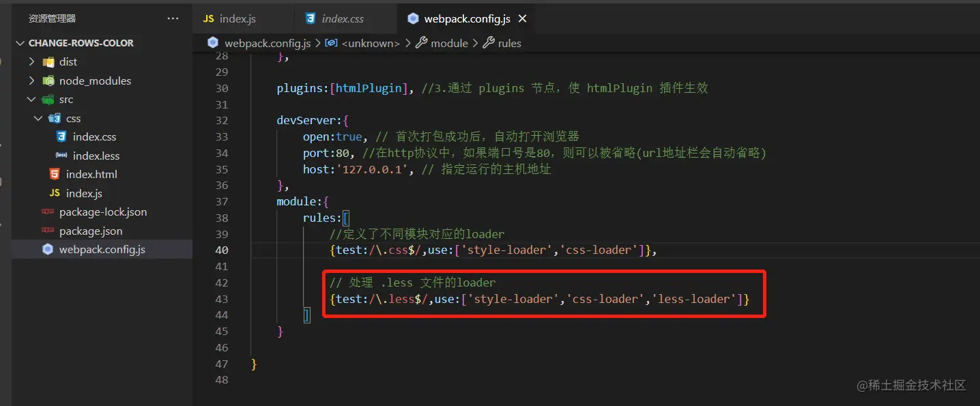Viewport: 980px width, 406px height.
Task: Expand the node_modules folder chevron
Action: pyautogui.click(x=31, y=81)
